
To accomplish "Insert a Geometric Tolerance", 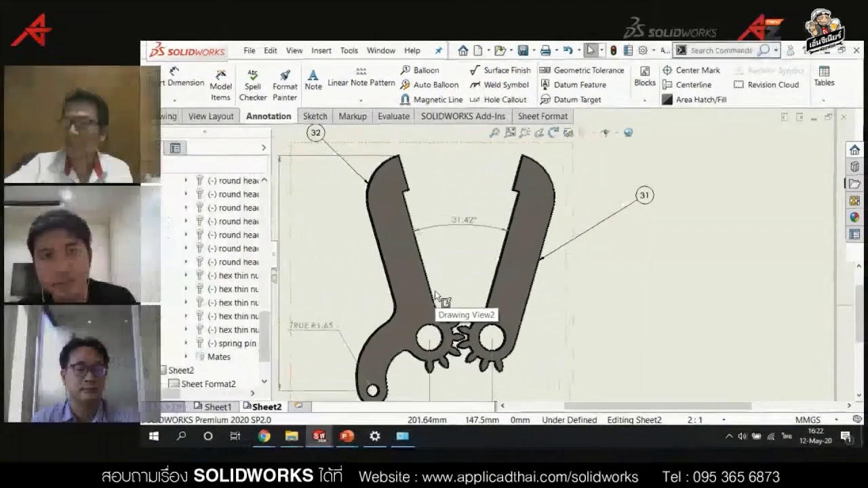I will coord(582,70).
